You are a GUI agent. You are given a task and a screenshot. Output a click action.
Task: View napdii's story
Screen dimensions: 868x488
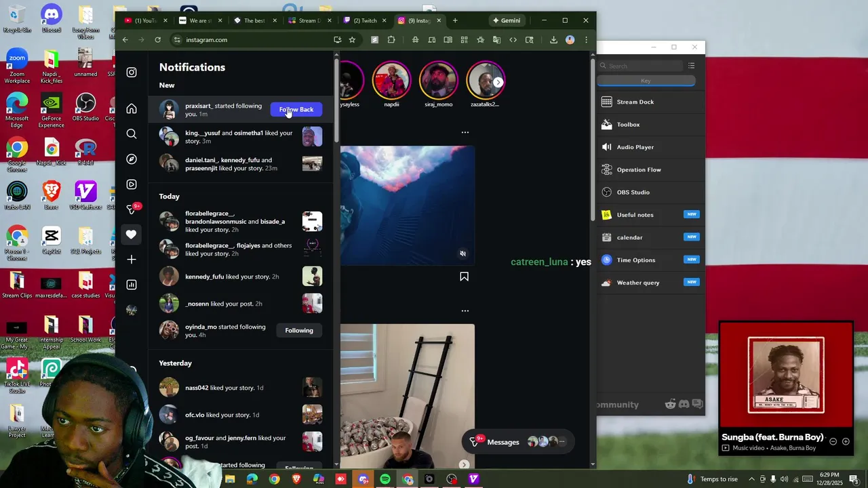[x=391, y=81]
